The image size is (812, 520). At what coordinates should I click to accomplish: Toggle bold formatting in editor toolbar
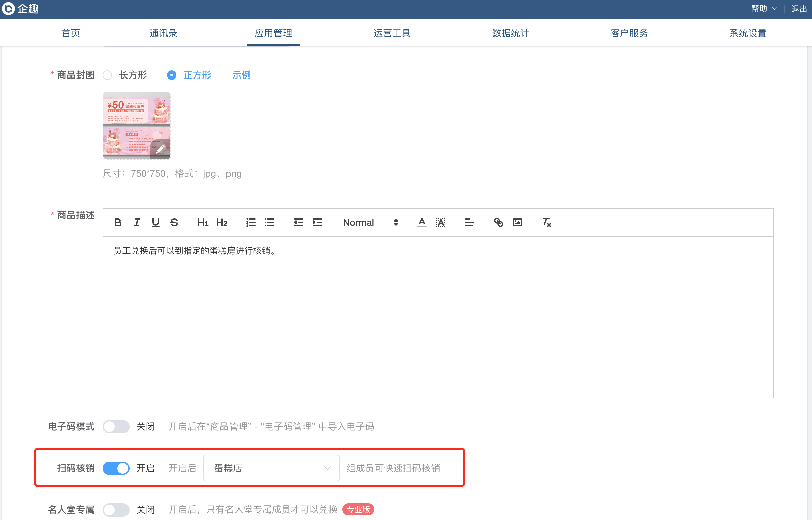[x=118, y=222]
